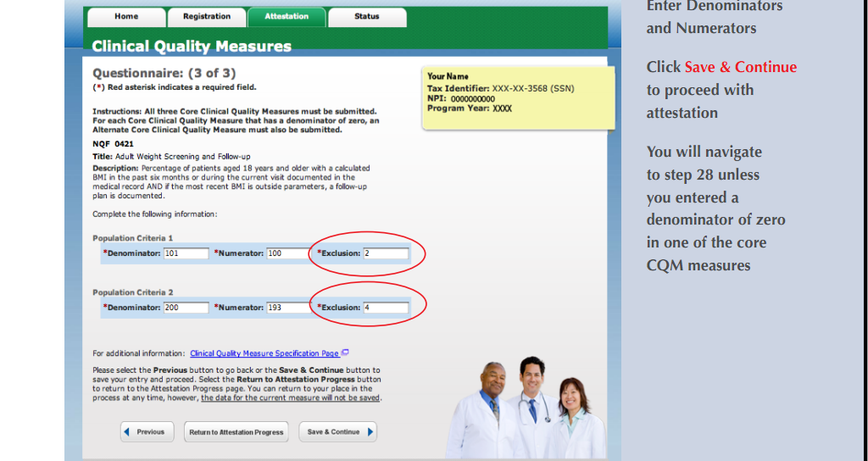Select the Population Criteria 1 Exclusion field
Screen dimensions: 868x461
[386, 253]
